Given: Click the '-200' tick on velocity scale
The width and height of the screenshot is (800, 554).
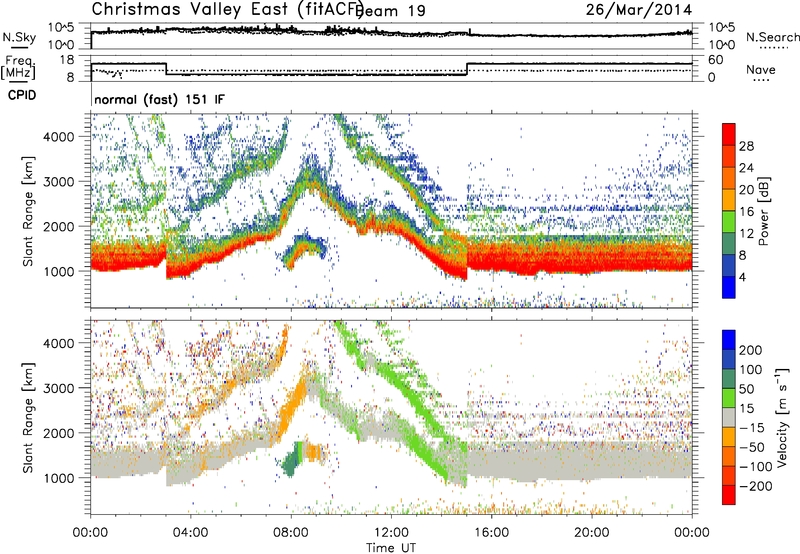Looking at the screenshot, I should (x=755, y=486).
